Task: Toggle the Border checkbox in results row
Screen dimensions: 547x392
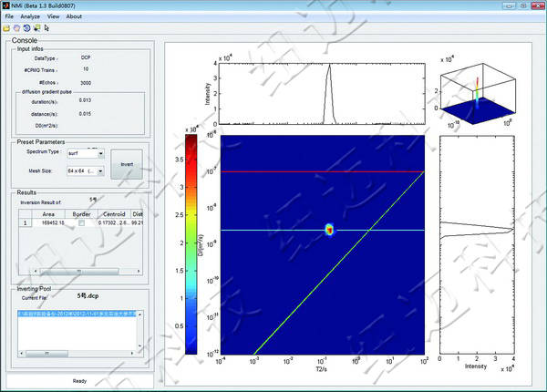Action: 84,222
